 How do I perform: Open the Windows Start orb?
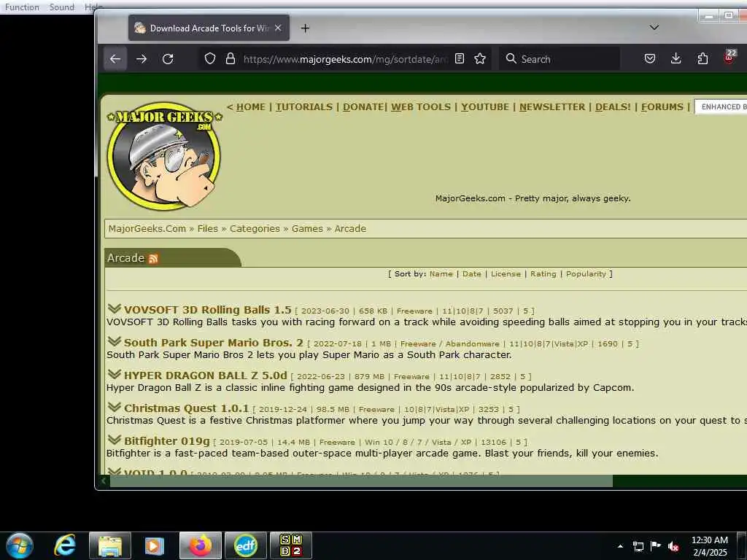20,545
